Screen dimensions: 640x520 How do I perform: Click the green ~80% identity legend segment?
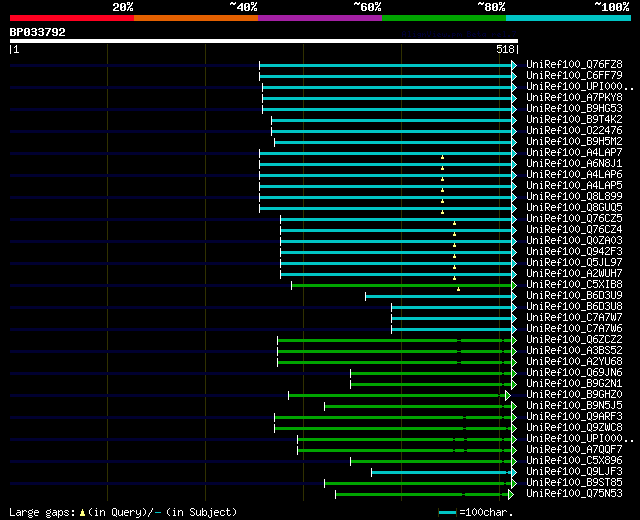(x=444, y=18)
